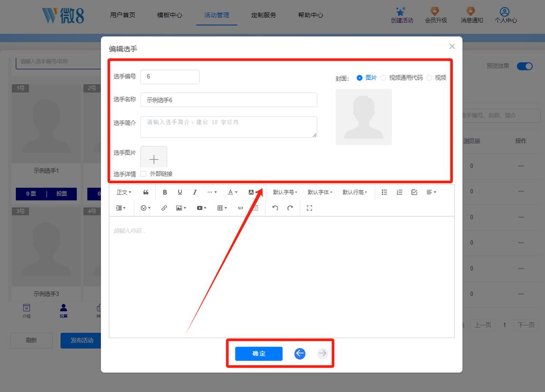This screenshot has width=545, height=392.
Task: Open 消息通知 icon
Action: click(471, 11)
